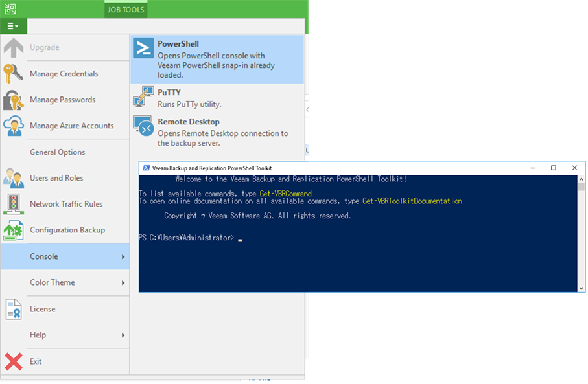Click the Remote Desktop icon

coord(143,126)
